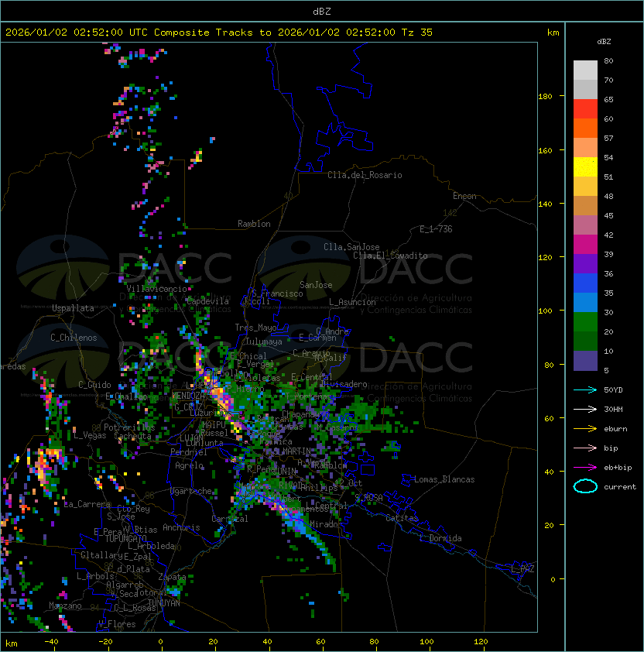This screenshot has width=644, height=652.
Task: Click the Villavicencio map label
Action: click(x=156, y=289)
